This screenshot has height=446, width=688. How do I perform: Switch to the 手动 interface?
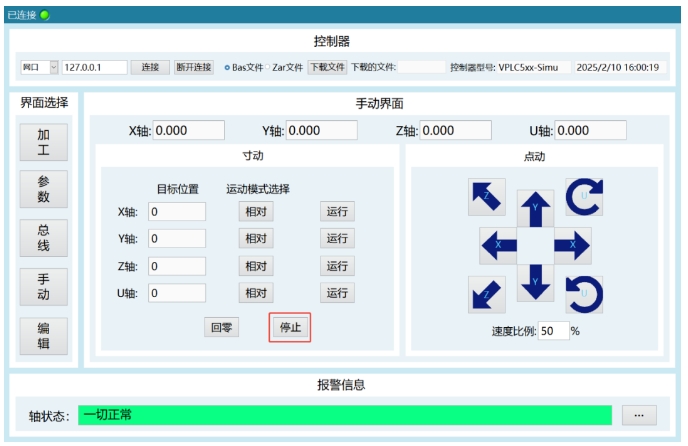(43, 287)
